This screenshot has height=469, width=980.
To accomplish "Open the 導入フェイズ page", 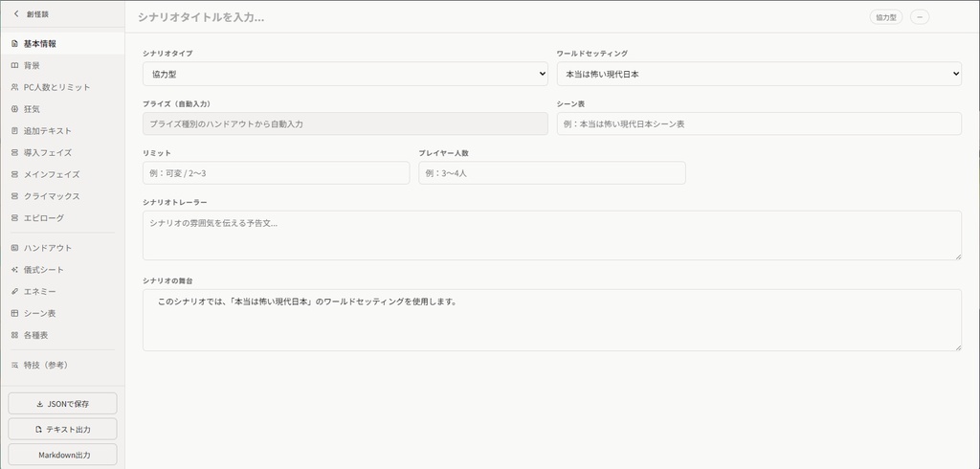I will (62, 152).
